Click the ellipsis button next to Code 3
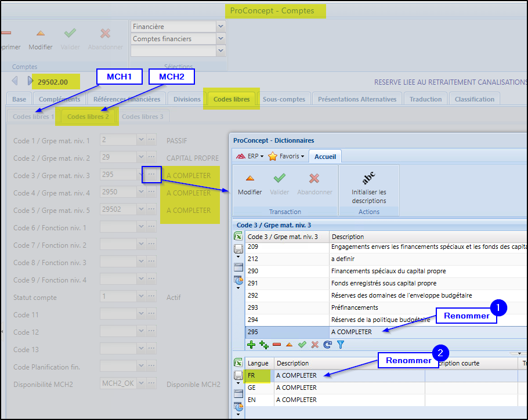Image resolution: width=528 pixels, height=420 pixels. point(151,175)
